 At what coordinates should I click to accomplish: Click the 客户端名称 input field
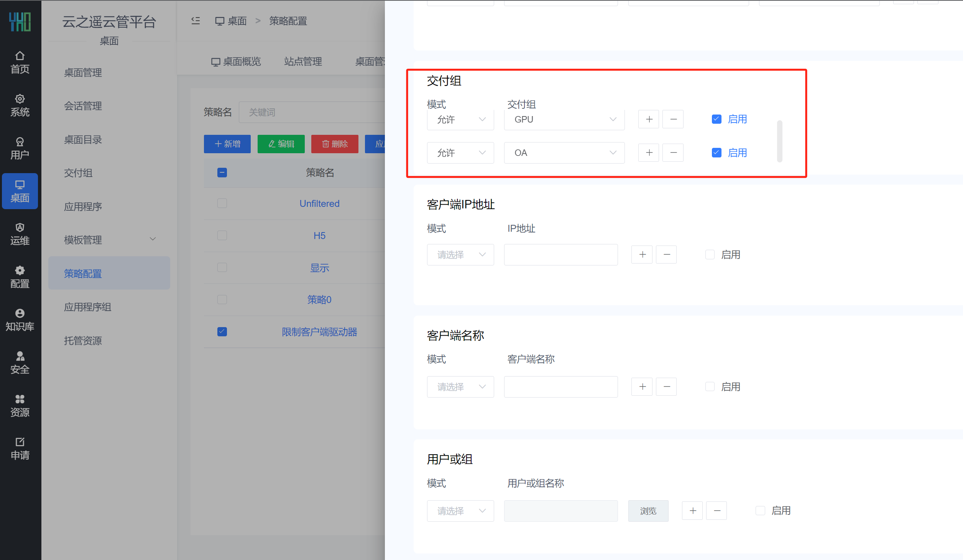tap(561, 387)
